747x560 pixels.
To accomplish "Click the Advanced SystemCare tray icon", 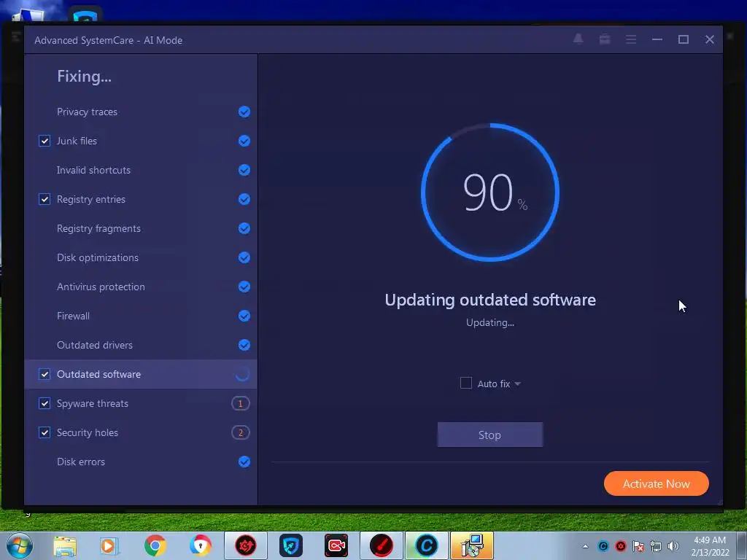I will click(x=603, y=546).
